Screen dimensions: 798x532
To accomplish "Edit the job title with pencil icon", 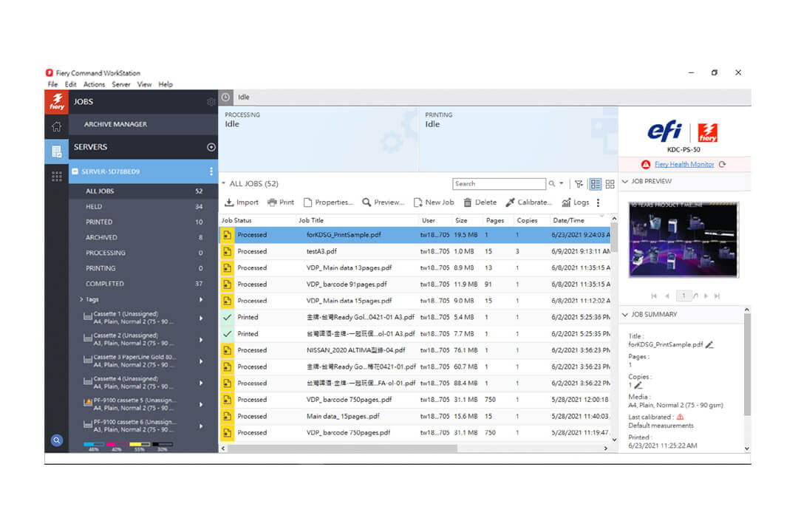I will [x=709, y=344].
